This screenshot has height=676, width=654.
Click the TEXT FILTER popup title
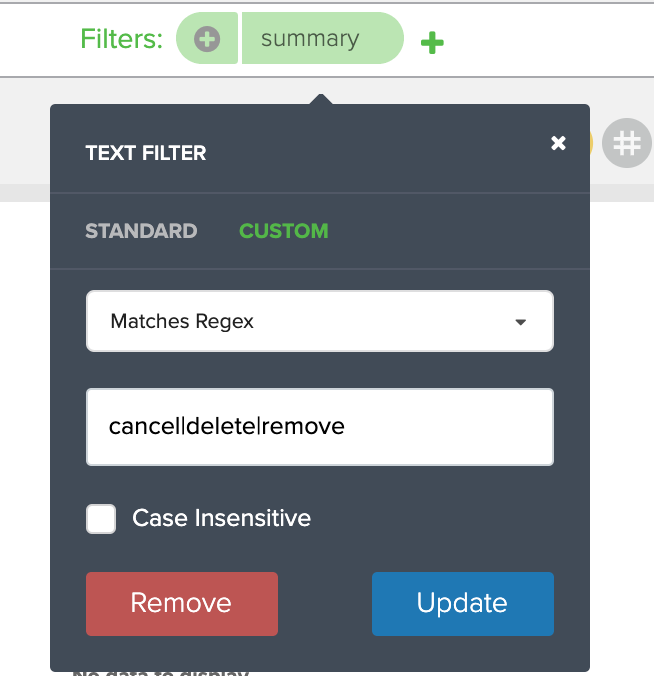146,153
